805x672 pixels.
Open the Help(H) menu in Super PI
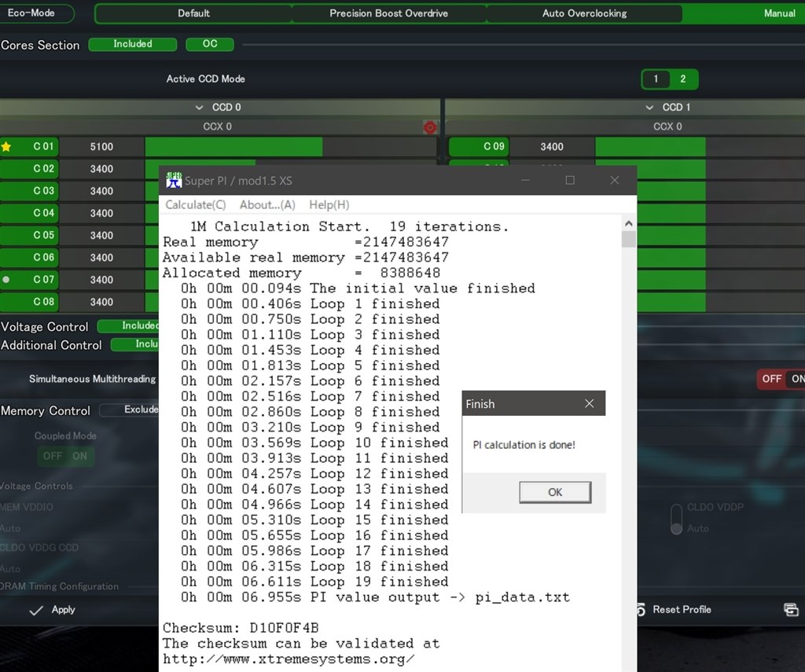coord(329,205)
